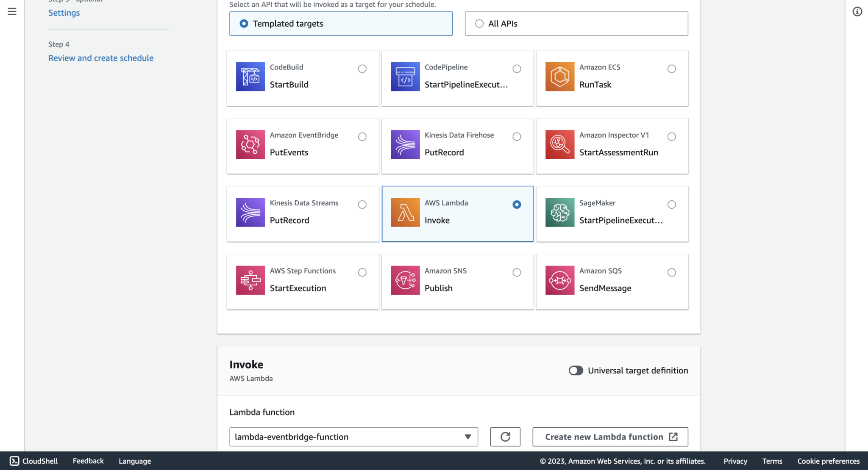Click Create new Lambda function button
Screen dimensions: 868x470
point(610,437)
